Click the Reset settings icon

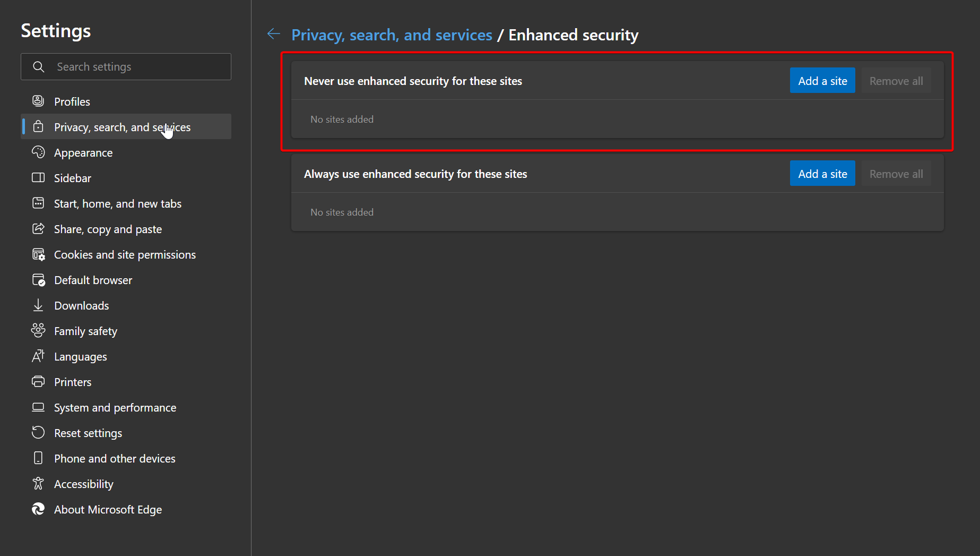(38, 433)
